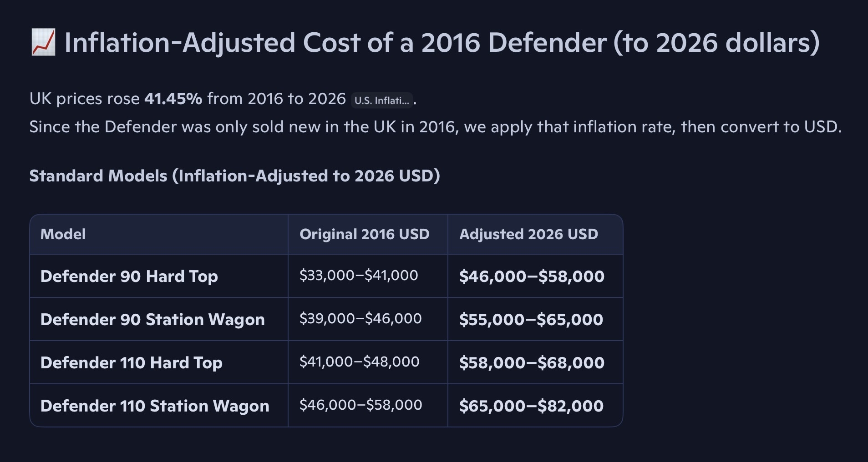Screen dimensions: 868x462
Task: Click Defender 110 Station Wagon's original 2016 price
Action: point(360,405)
